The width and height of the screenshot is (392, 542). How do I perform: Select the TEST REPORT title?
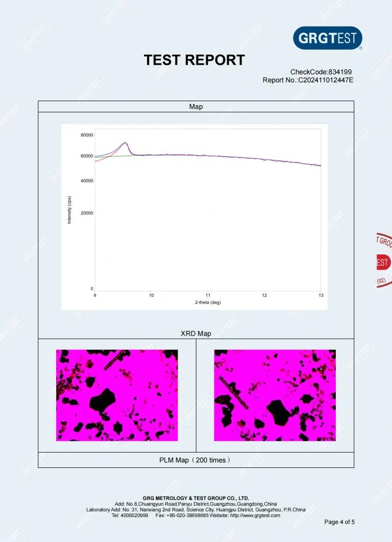[x=194, y=60]
